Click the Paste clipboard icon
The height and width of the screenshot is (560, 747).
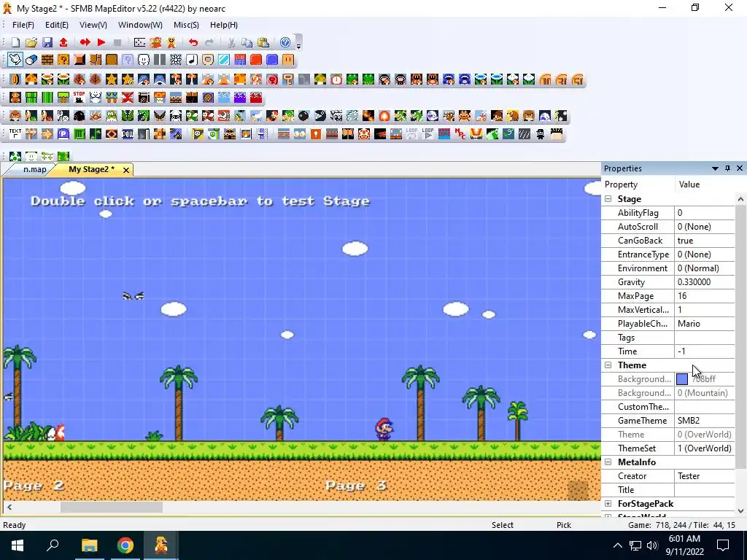click(263, 42)
